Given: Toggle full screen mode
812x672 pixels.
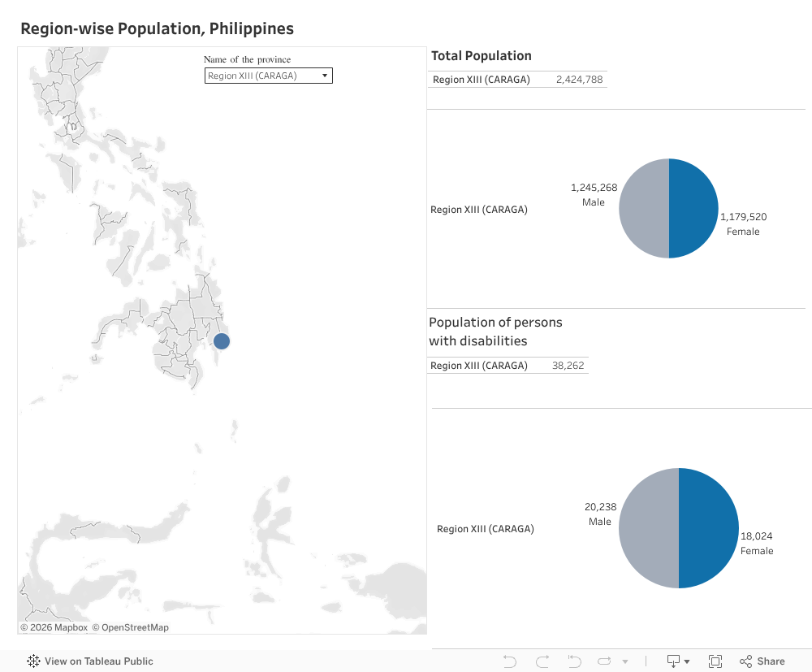Looking at the screenshot, I should pyautogui.click(x=715, y=661).
